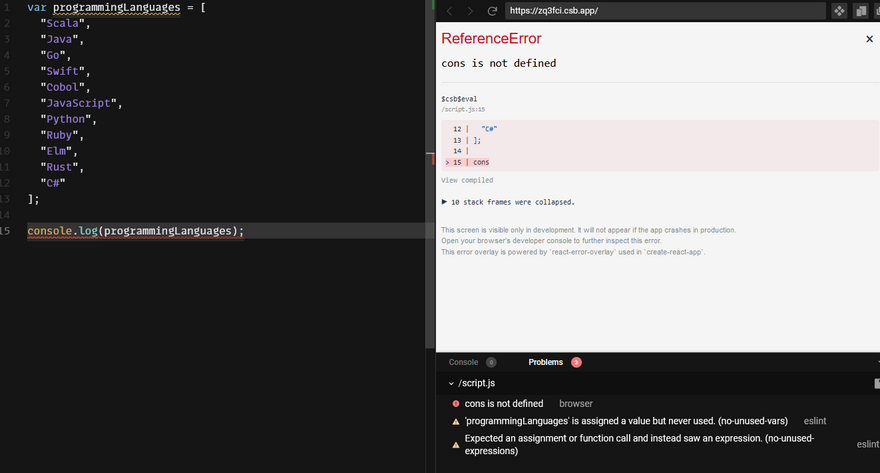Click the View compiled link
Screen dimensions: 880x473
point(467,180)
